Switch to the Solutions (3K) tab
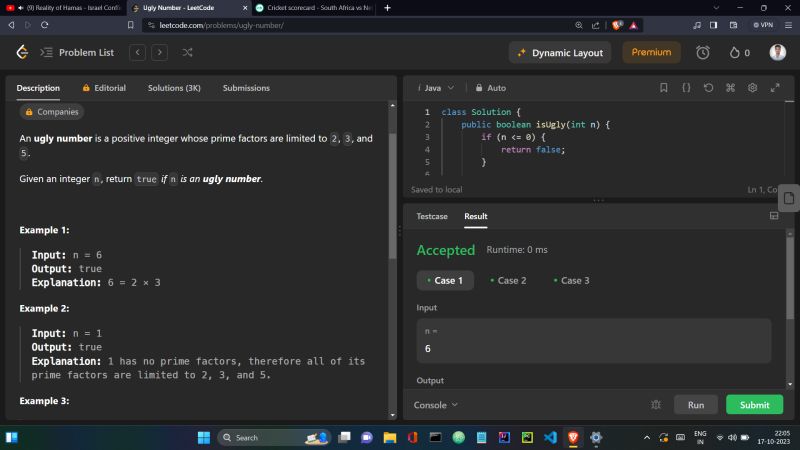Screen dimensions: 800x450 click(174, 88)
